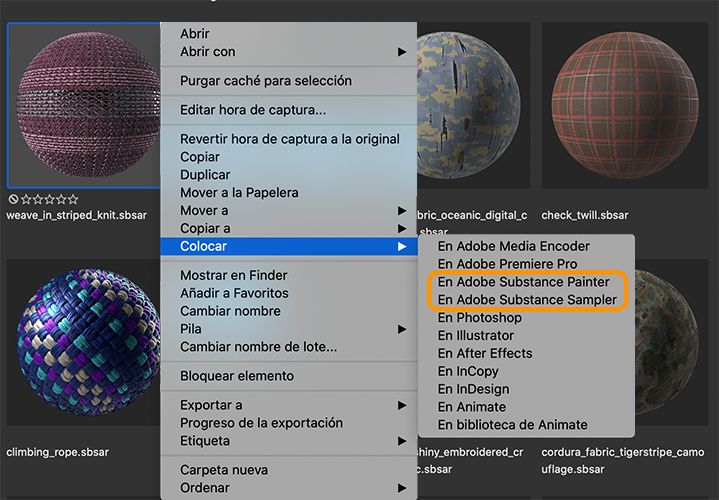Choose Carpeta nueva
The image size is (719, 500).
coord(288,470)
